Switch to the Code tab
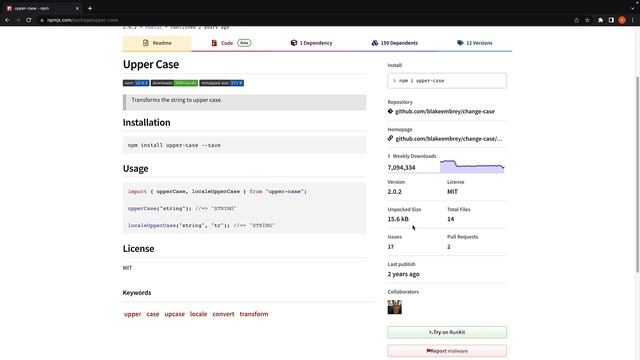The image size is (640, 360). click(231, 43)
